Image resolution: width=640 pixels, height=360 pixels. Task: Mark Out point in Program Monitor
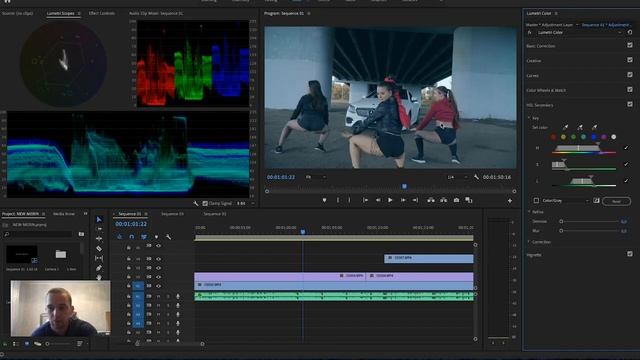coord(349,200)
